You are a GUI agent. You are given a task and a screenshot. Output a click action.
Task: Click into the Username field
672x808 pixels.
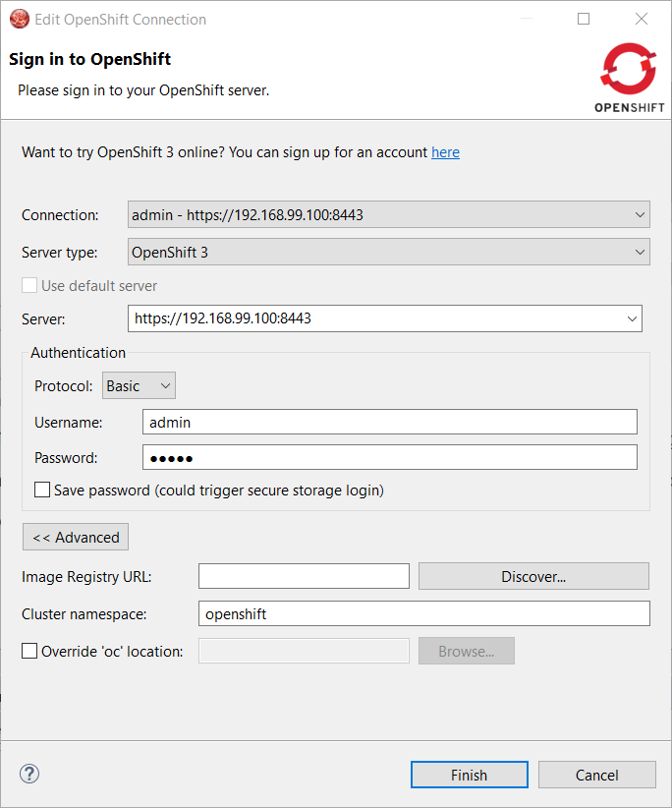389,422
